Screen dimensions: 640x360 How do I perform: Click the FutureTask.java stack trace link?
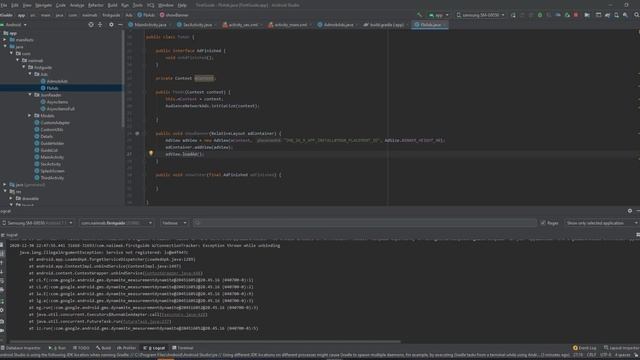[x=146, y=322]
